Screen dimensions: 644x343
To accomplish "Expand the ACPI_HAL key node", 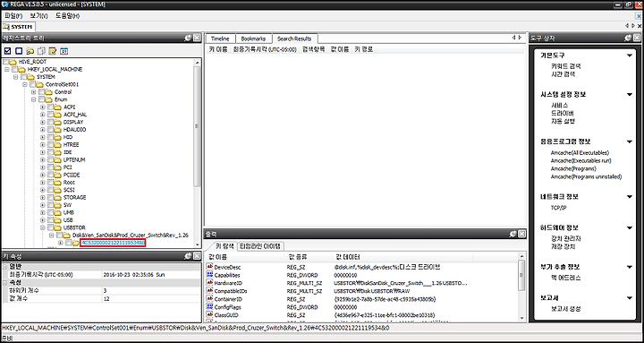I will pos(43,115).
